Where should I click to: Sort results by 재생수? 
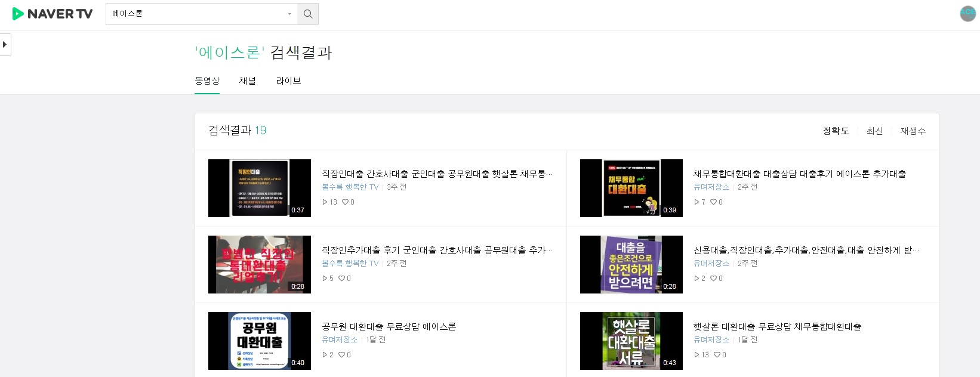(913, 131)
